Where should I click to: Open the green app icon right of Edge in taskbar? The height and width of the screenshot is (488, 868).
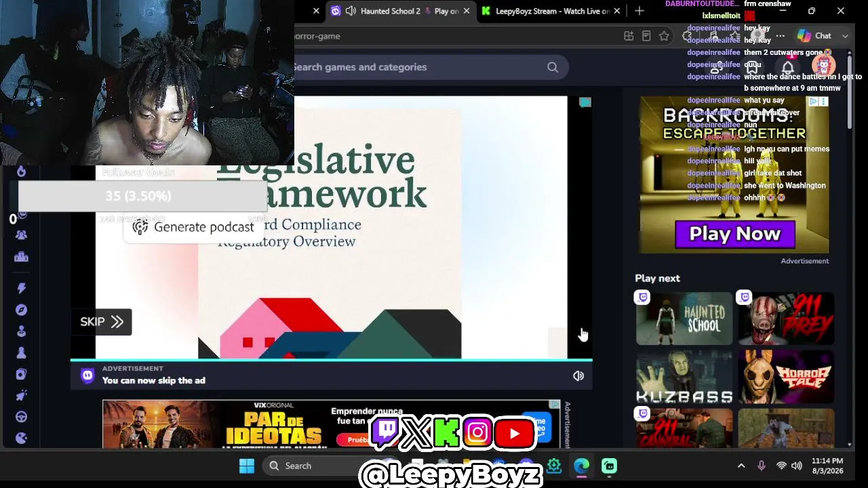click(x=610, y=466)
